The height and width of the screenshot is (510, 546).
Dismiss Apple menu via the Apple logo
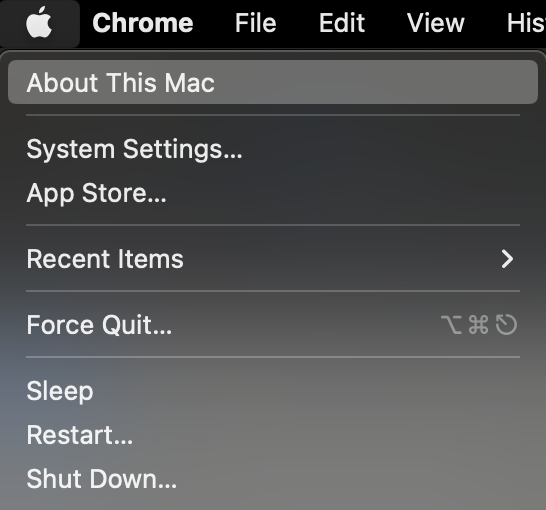point(39,22)
